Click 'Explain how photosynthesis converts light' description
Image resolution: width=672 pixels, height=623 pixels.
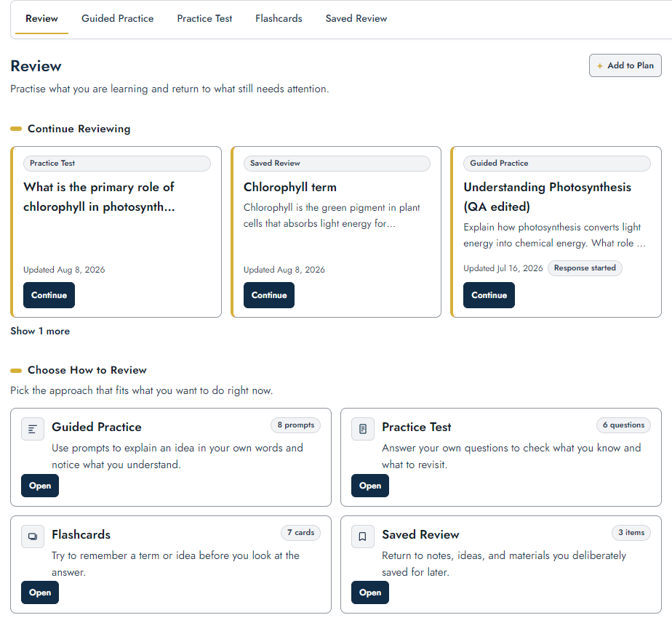[555, 236]
